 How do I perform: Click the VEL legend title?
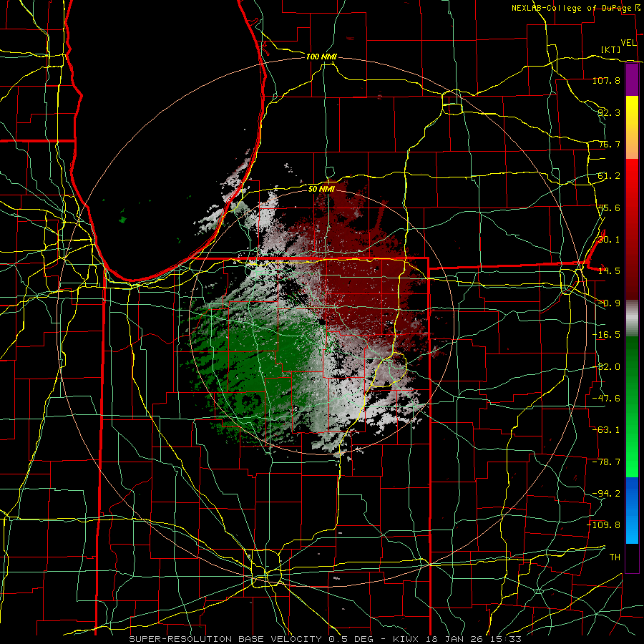pos(628,43)
